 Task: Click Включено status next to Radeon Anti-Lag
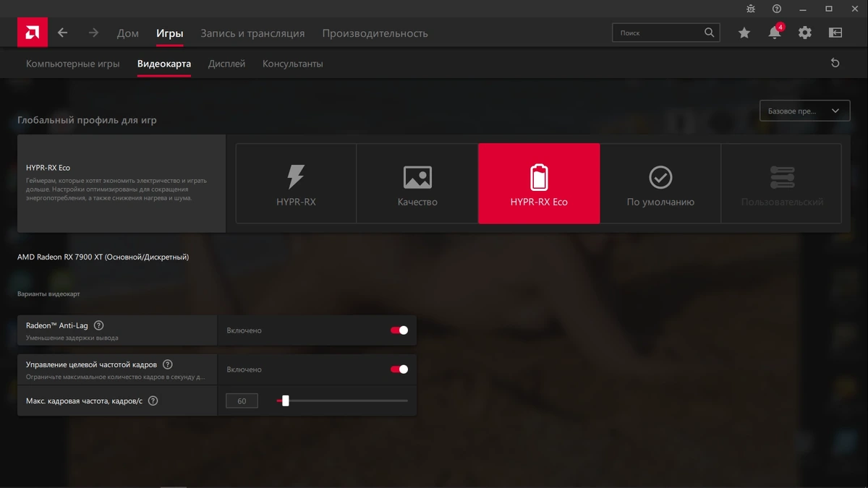(x=244, y=330)
